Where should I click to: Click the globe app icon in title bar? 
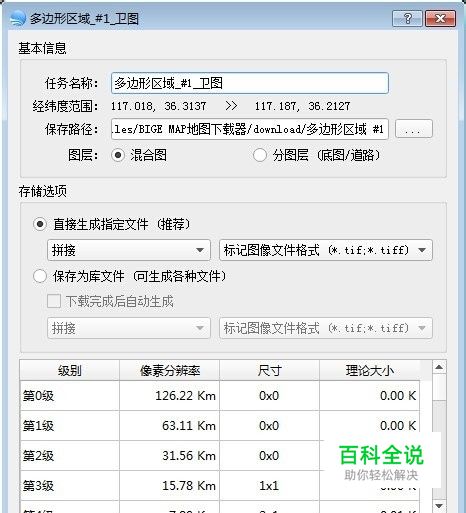18,19
